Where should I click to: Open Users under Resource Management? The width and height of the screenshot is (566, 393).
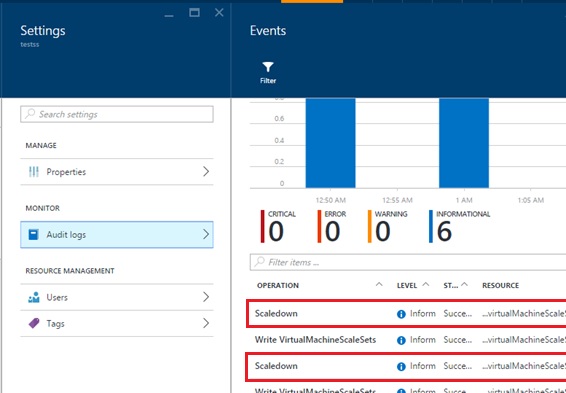tap(117, 297)
